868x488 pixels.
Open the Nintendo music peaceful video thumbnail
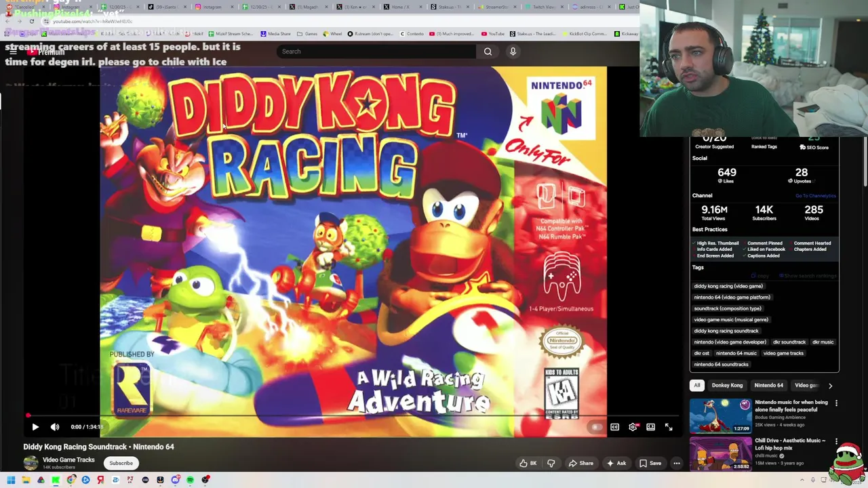720,415
